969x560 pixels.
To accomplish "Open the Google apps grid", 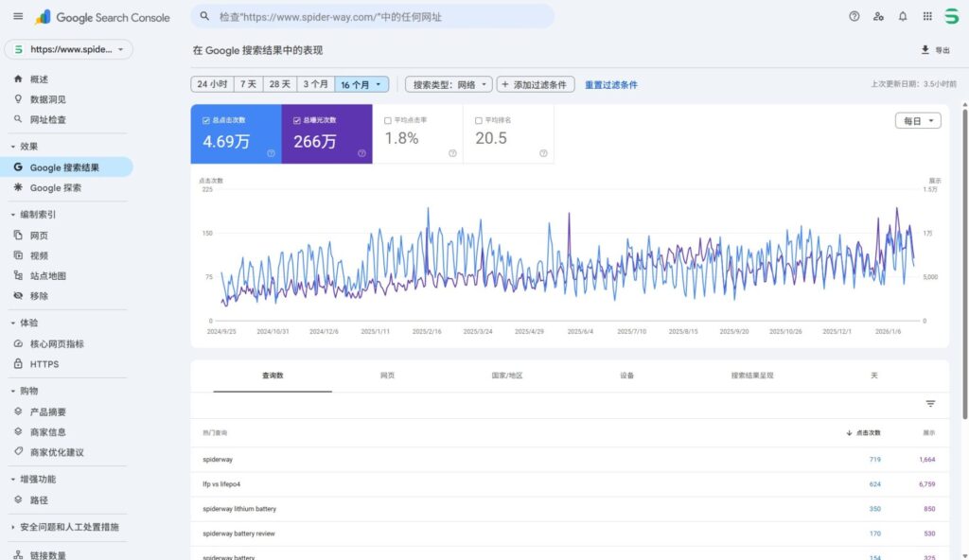I will (927, 16).
